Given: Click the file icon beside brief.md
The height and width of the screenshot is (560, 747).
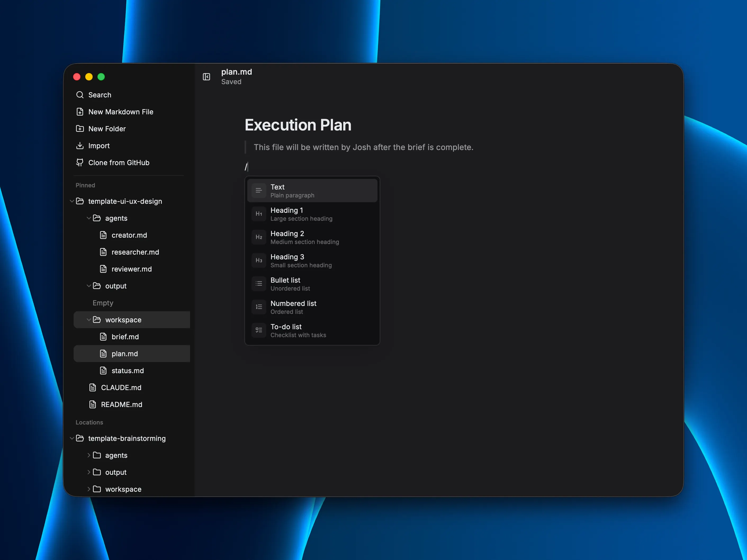Looking at the screenshot, I should (x=103, y=337).
